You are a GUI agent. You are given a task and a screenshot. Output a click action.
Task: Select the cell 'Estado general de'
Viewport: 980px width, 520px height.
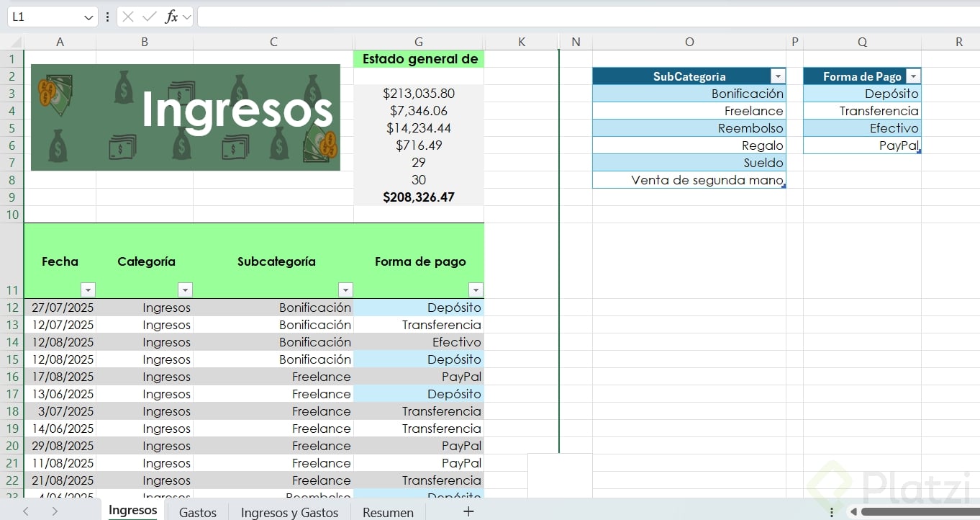point(419,59)
